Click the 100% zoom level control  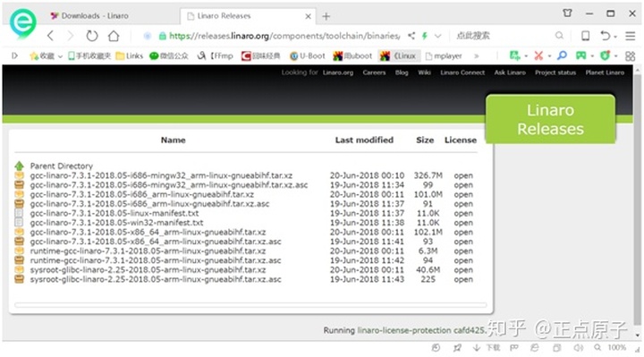tap(617, 348)
